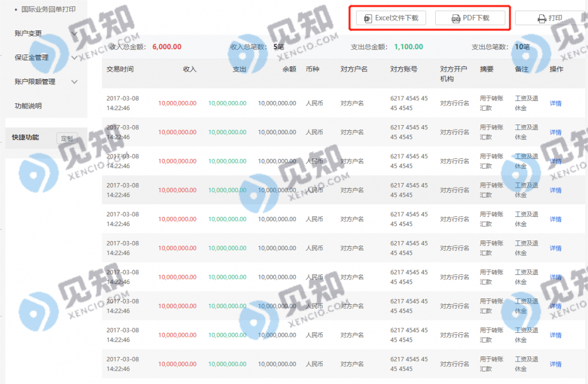The width and height of the screenshot is (588, 384).
Task: Open 详情 link in the second transaction row
Action: [555, 133]
